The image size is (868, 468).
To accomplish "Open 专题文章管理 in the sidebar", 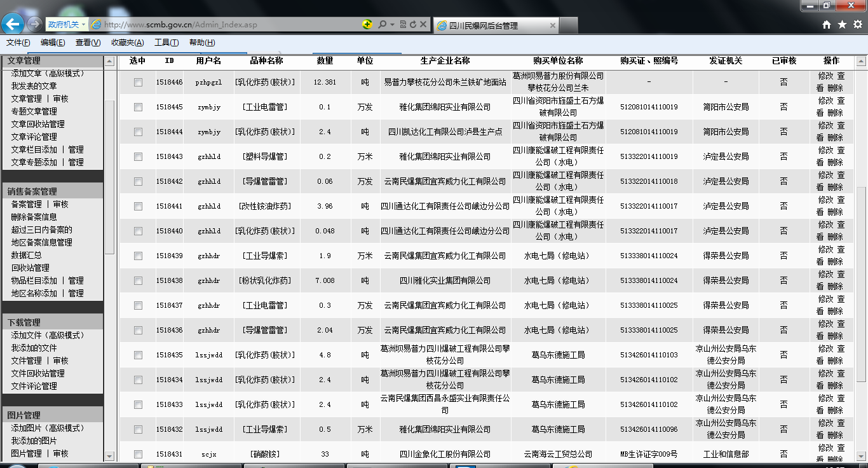I will 34,111.
